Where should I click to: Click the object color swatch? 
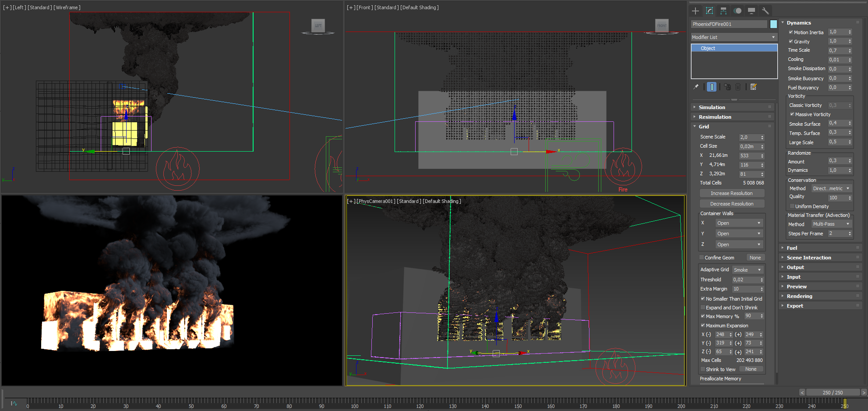click(x=773, y=24)
